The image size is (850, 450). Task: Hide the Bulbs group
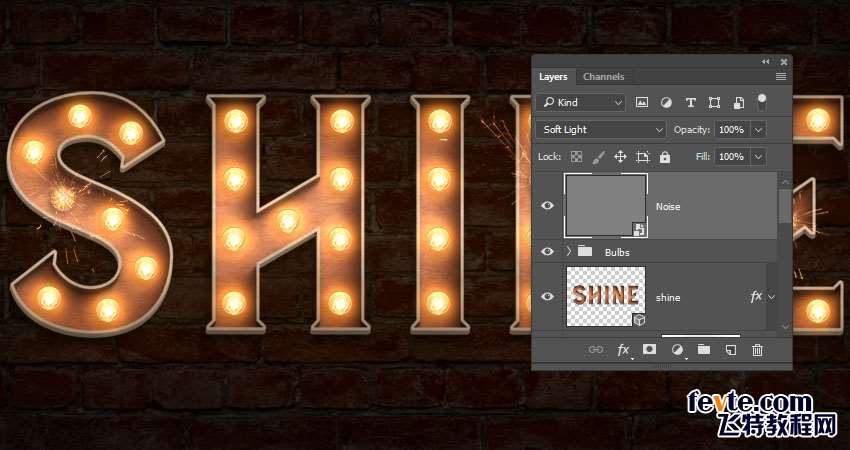coord(548,252)
